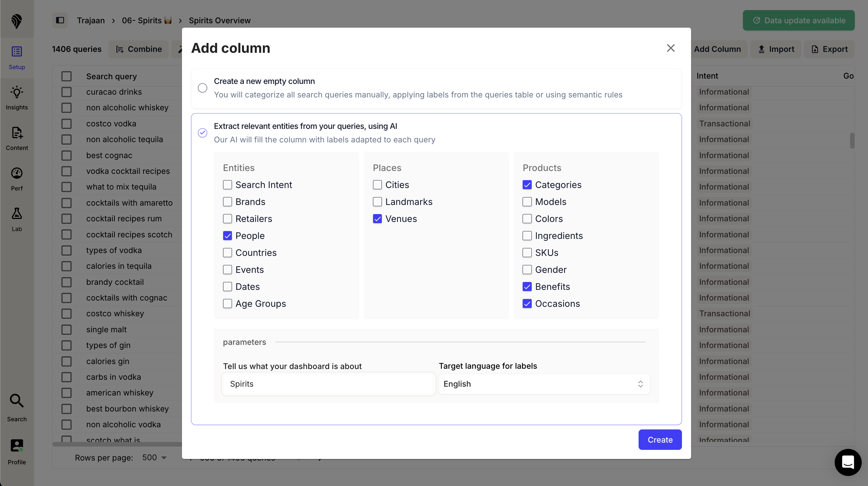Select the Insights icon in the sidebar
The image size is (868, 486).
[x=17, y=98]
